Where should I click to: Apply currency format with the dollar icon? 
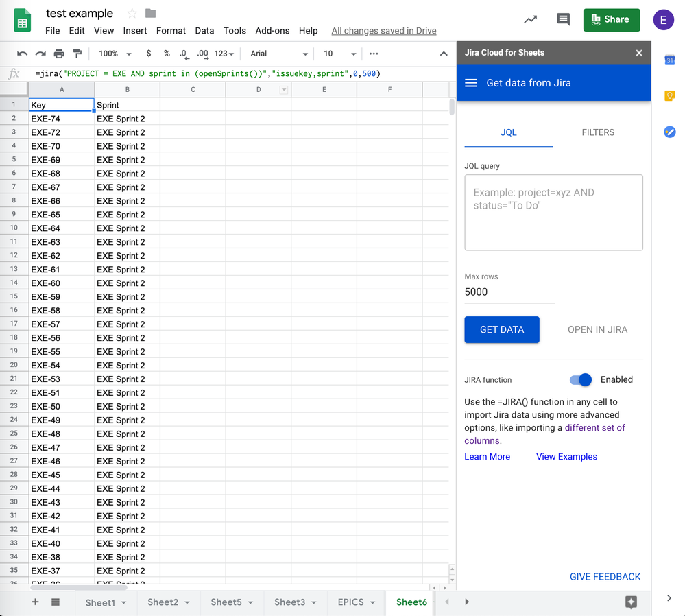(x=147, y=53)
